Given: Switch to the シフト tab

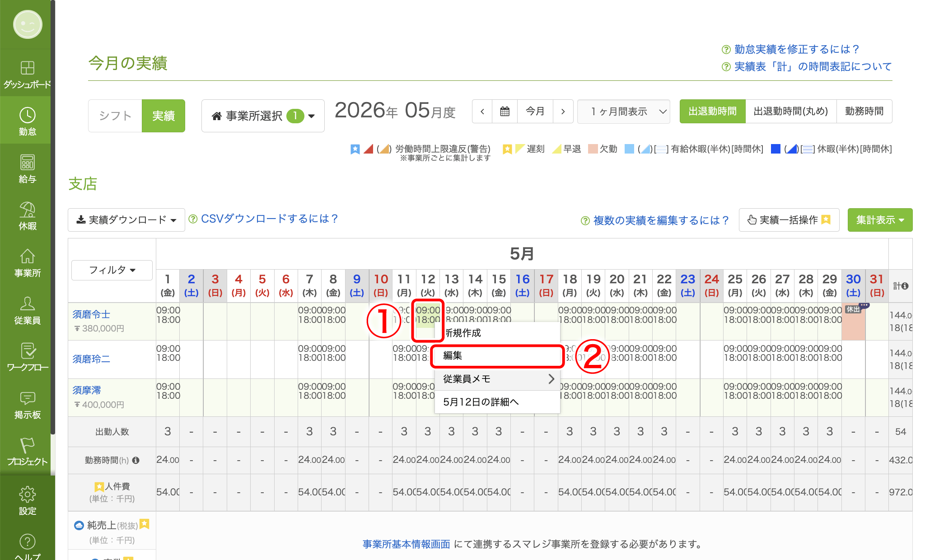Looking at the screenshot, I should pyautogui.click(x=115, y=116).
